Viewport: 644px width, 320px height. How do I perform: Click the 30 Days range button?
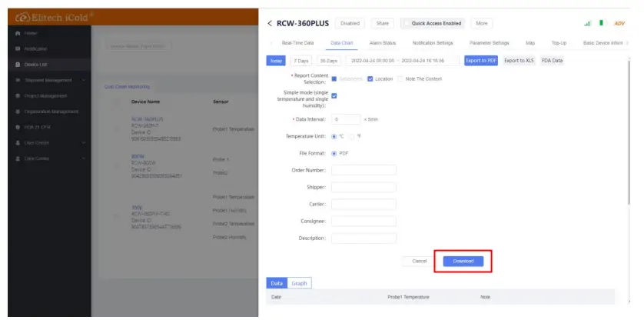tap(329, 61)
